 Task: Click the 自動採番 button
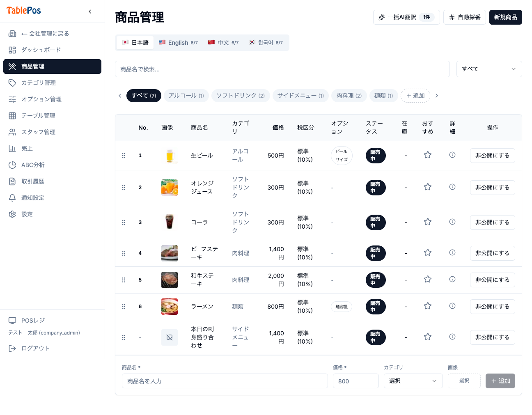click(465, 17)
